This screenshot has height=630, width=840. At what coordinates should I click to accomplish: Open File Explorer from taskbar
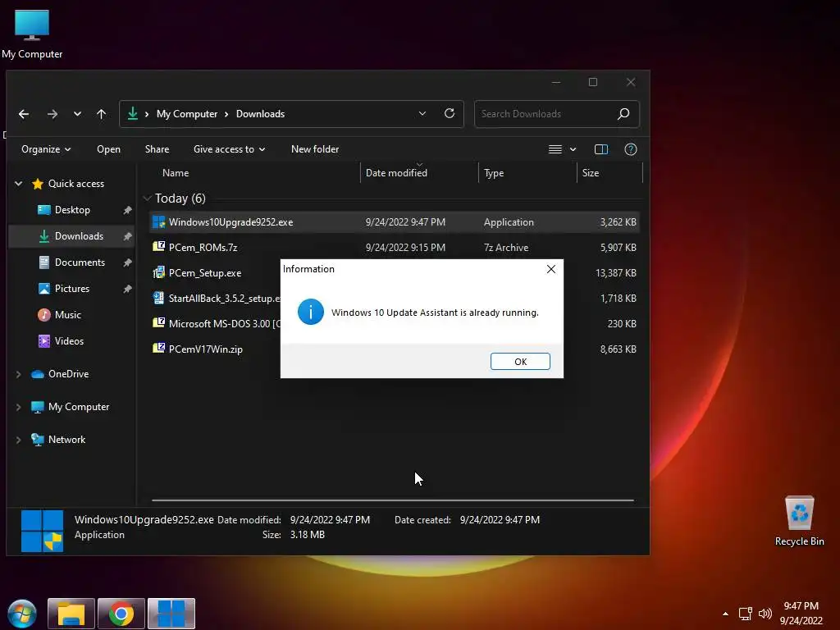point(71,614)
